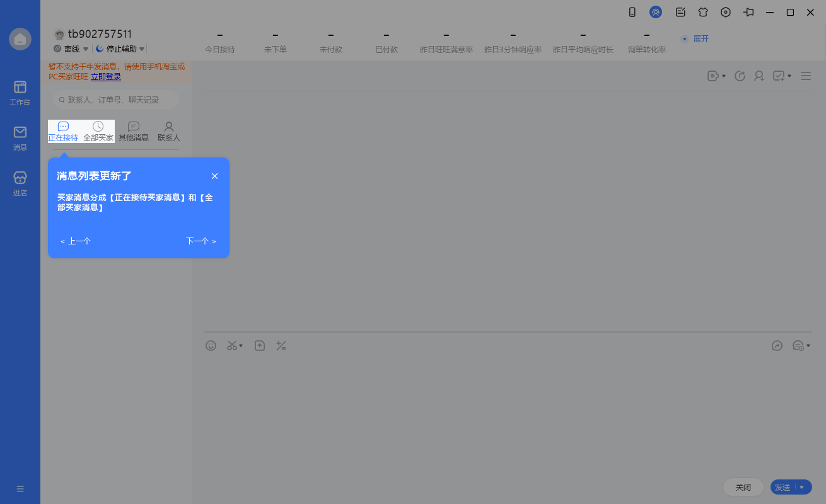This screenshot has width=826, height=504.
Task: Click the 昨日平均响应时长 statistic
Action: click(583, 43)
